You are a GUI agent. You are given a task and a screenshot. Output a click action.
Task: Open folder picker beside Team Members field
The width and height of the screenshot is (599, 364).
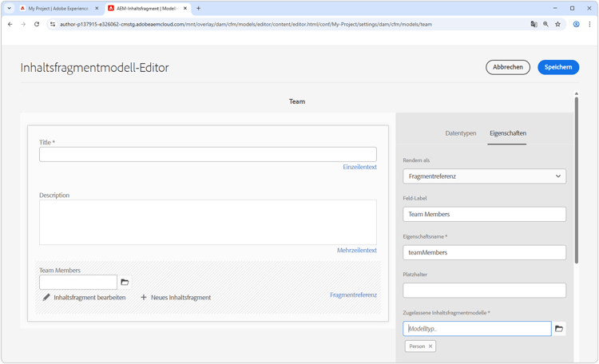point(125,283)
